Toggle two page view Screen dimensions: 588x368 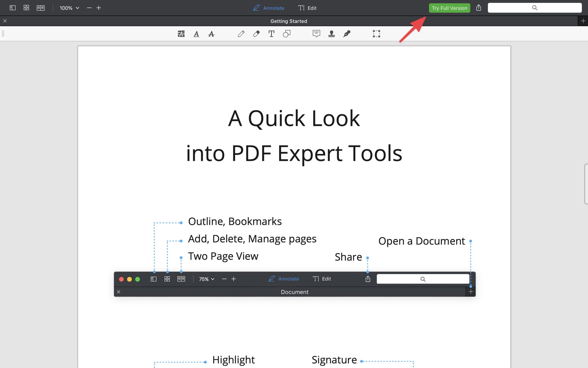pos(41,8)
